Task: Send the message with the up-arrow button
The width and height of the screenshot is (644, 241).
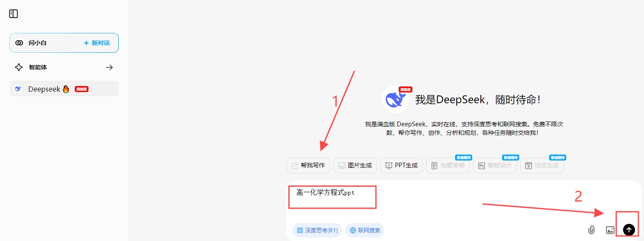Action: pyautogui.click(x=629, y=230)
